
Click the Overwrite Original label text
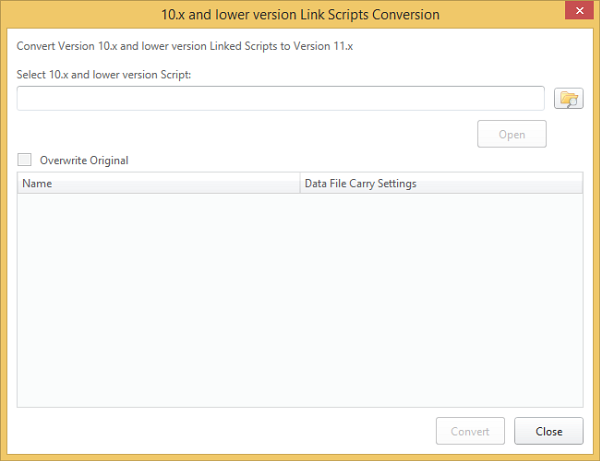pos(84,160)
